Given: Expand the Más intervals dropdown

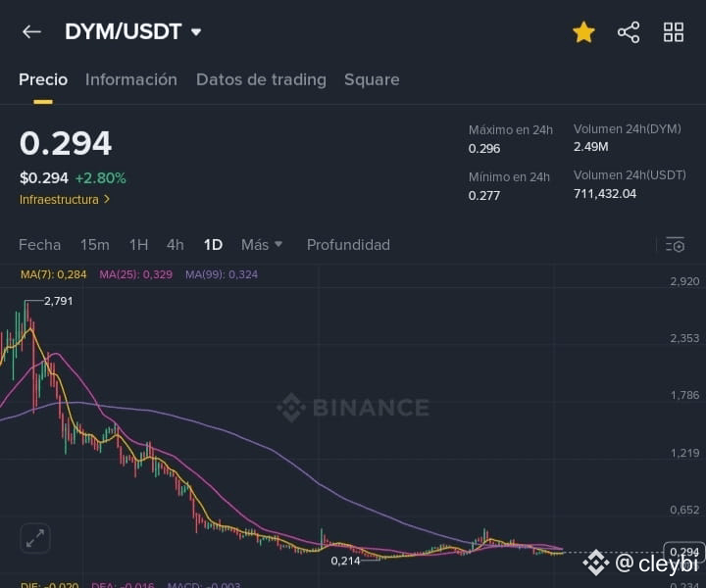Looking at the screenshot, I should (262, 245).
